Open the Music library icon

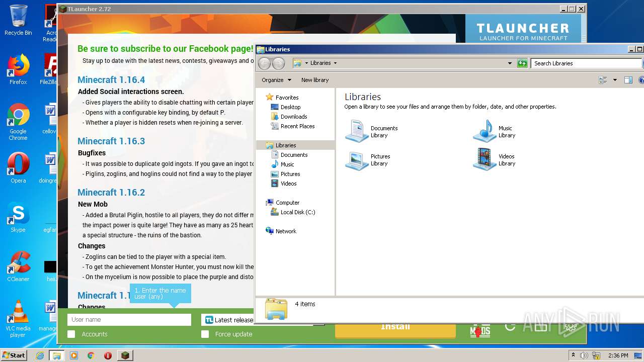pos(485,132)
